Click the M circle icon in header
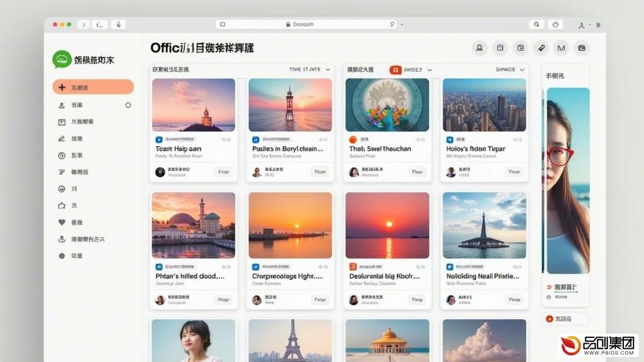This screenshot has width=644, height=362. click(561, 48)
